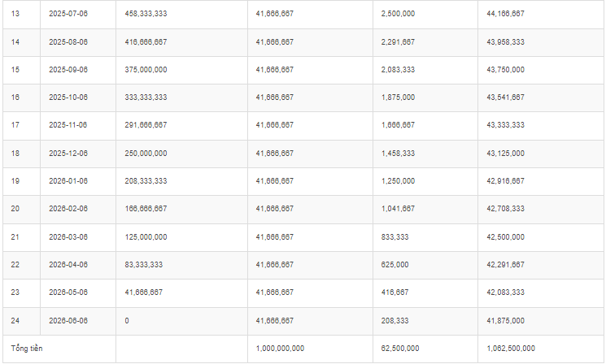Select grand total 1,062,500,000

point(511,348)
